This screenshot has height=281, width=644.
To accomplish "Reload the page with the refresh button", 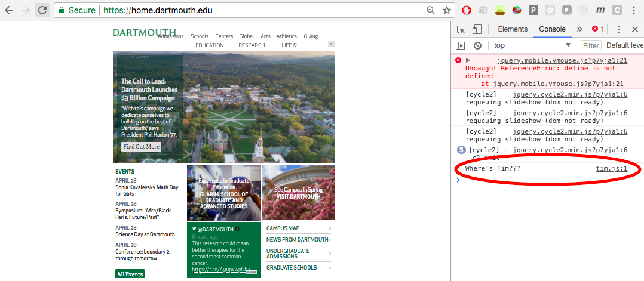I will [x=42, y=10].
